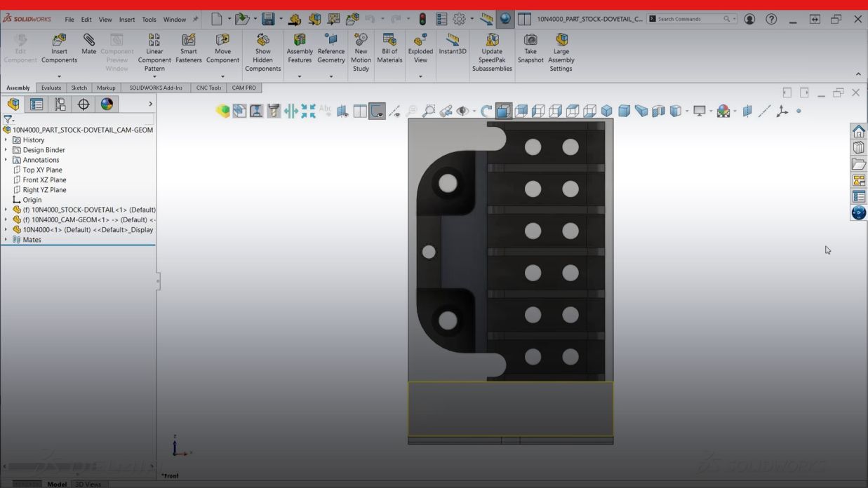Open the Tools menu
Image resolution: width=868 pixels, height=488 pixels.
tap(149, 20)
